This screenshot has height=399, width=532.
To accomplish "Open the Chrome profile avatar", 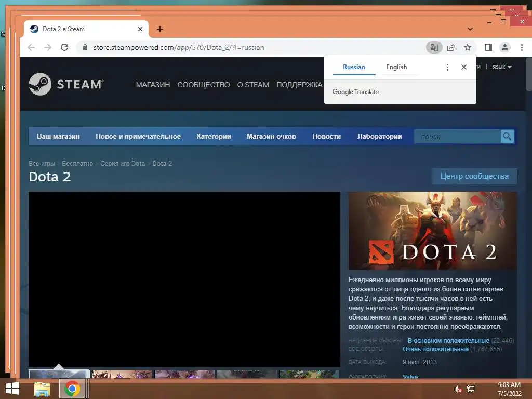I will coord(505,47).
